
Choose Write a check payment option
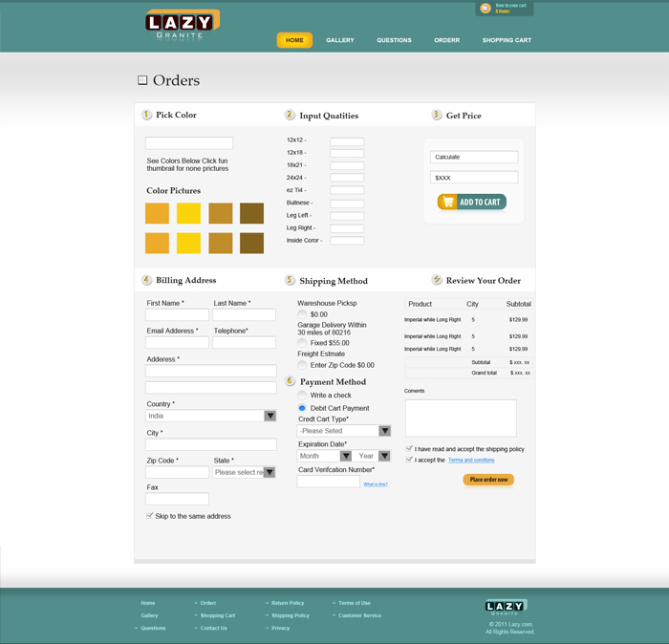point(302,396)
